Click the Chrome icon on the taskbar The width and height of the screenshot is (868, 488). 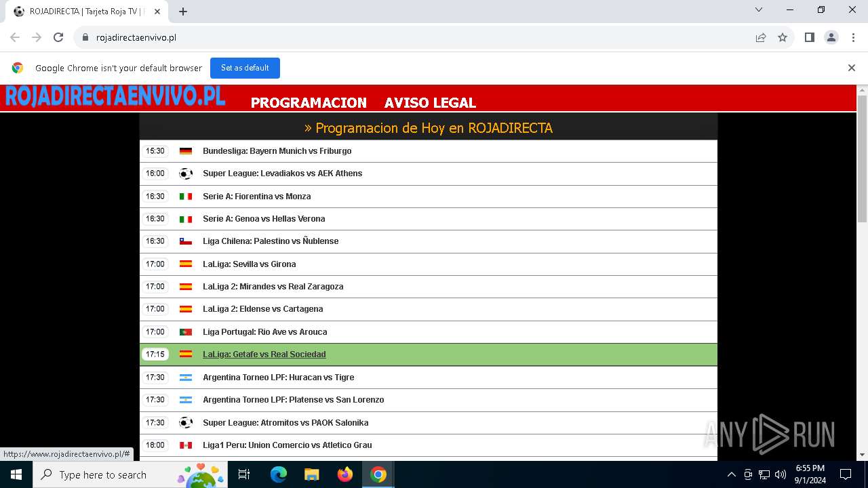378,474
